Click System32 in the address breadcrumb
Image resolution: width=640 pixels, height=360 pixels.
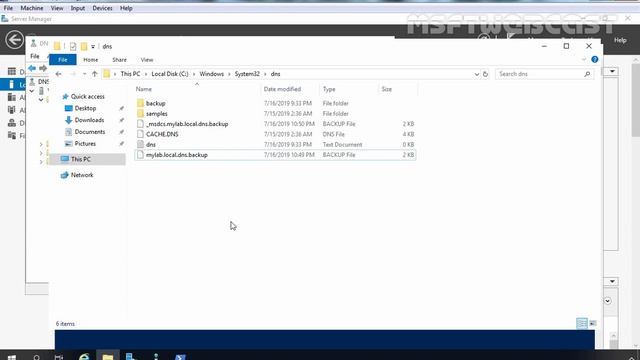[x=247, y=74]
